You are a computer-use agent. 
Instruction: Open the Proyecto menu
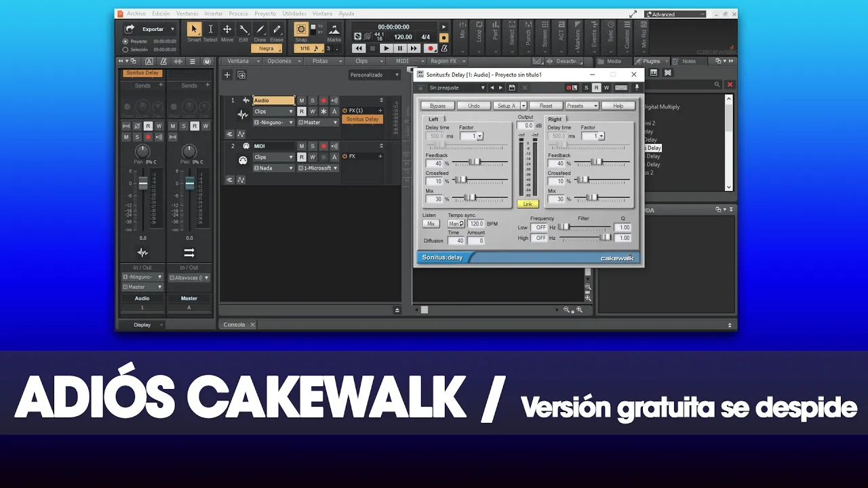[265, 14]
